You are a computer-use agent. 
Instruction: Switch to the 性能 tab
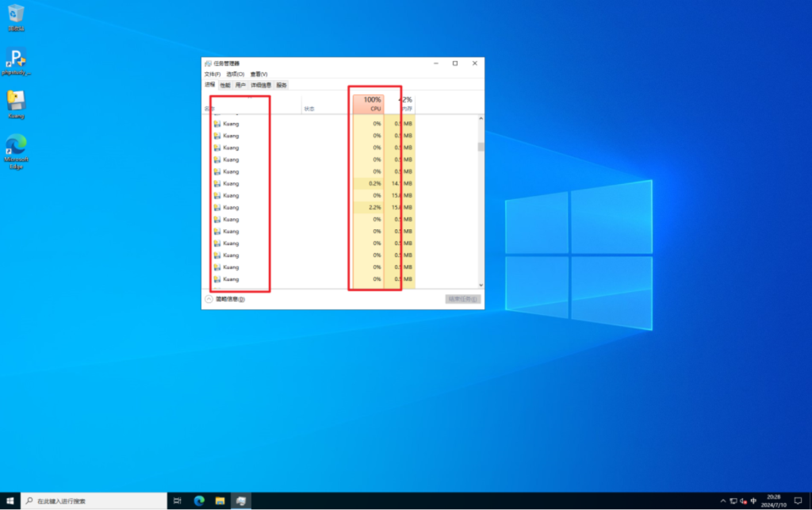tap(225, 85)
